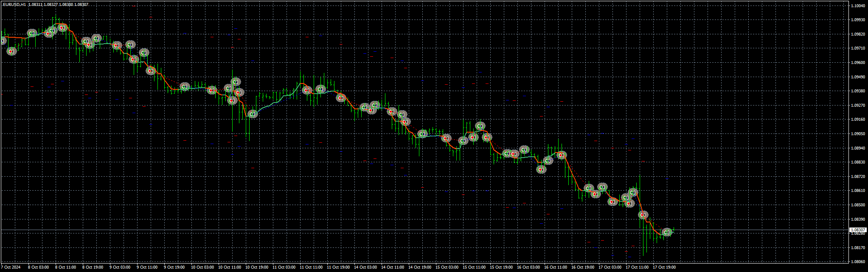Click the final signal marker on the bid line
This screenshot has width=868, height=272.
tap(667, 232)
